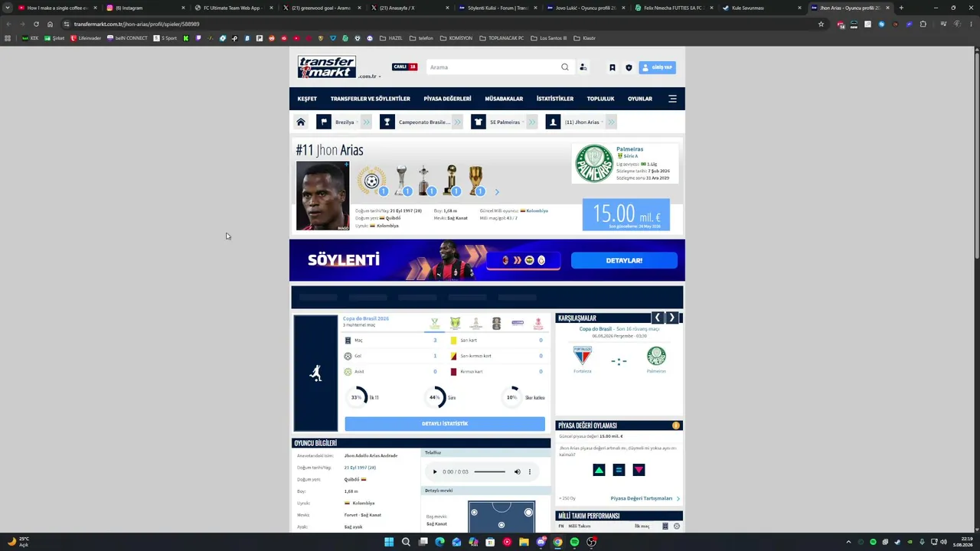
Task: Click the Chrome bookmark star icon
Action: tap(821, 24)
